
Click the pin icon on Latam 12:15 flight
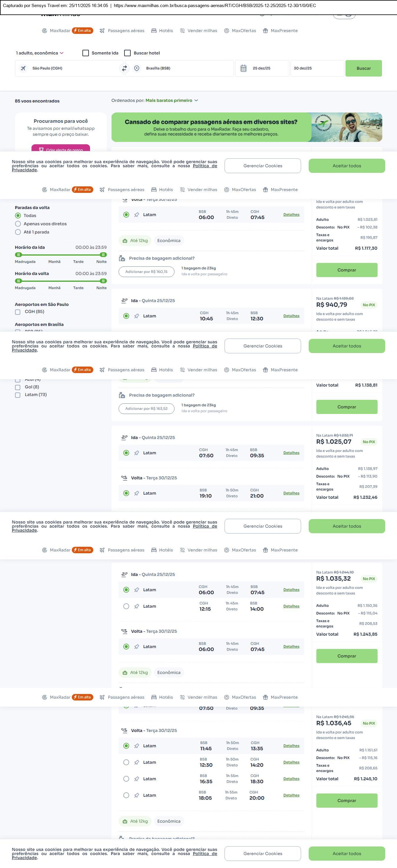pos(137,607)
